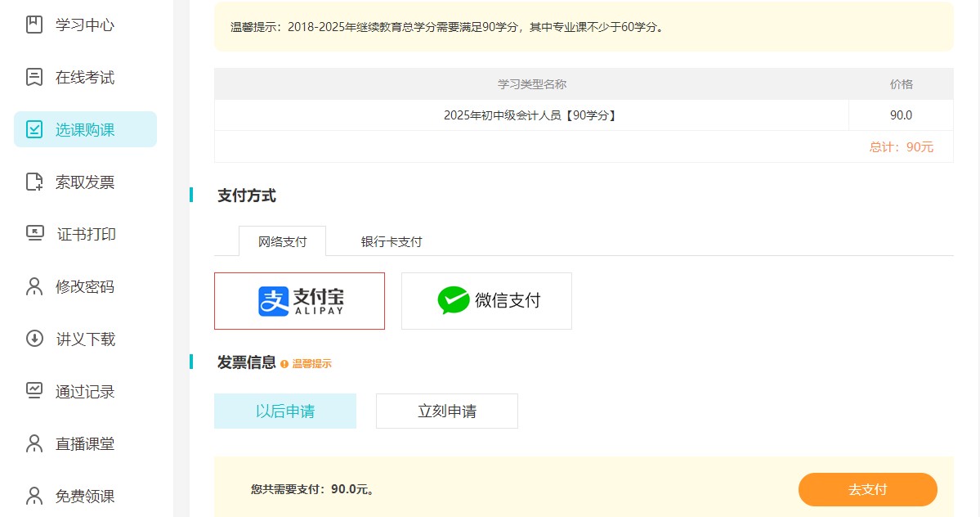Click the 证书打印 sidebar icon

click(34, 234)
